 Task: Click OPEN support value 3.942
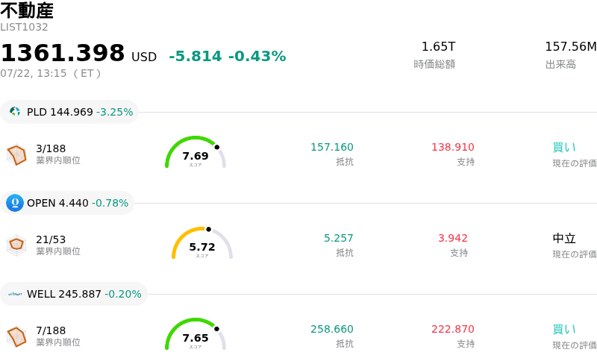click(453, 238)
